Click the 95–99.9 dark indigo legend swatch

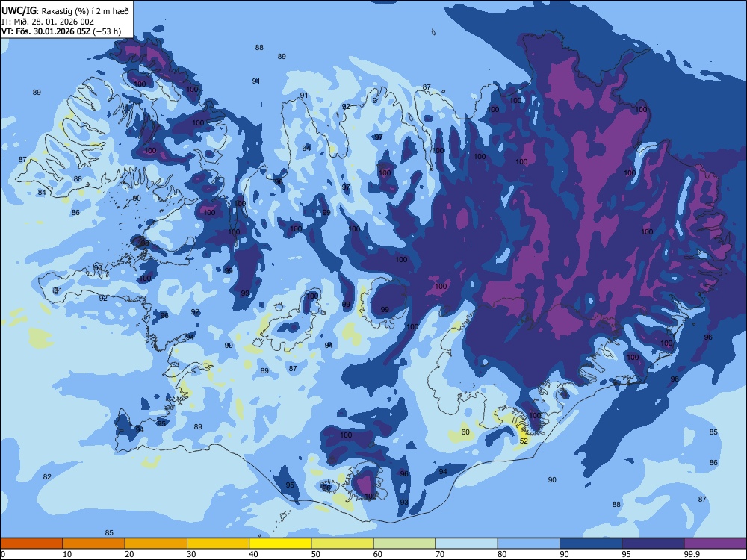pyautogui.click(x=653, y=544)
